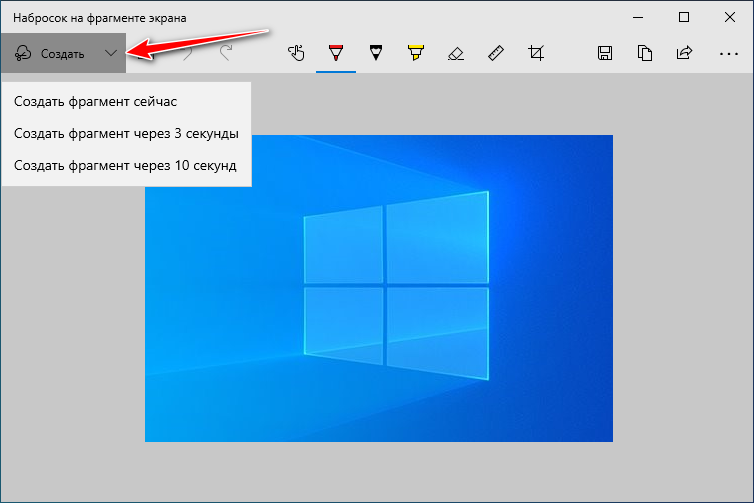Select the eraser tool
This screenshot has height=503, width=754.
pyautogui.click(x=456, y=53)
